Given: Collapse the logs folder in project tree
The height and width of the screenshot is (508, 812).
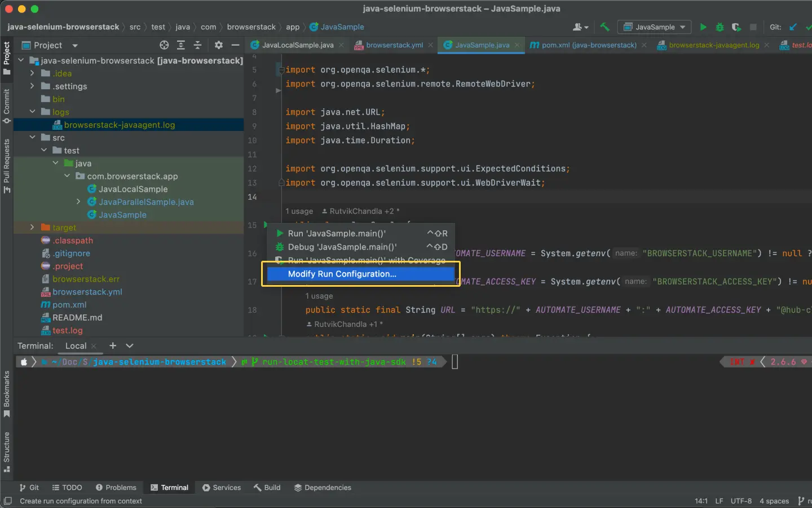Looking at the screenshot, I should [x=32, y=112].
